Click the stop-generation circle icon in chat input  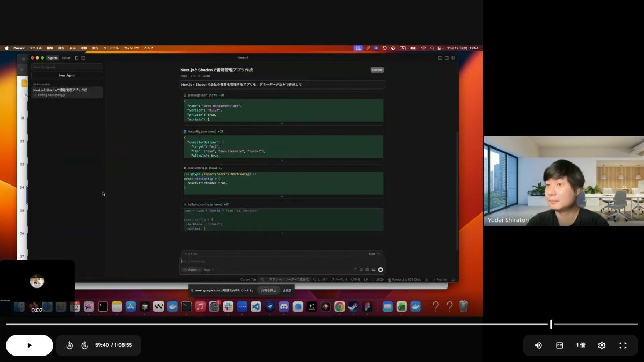tap(380, 270)
